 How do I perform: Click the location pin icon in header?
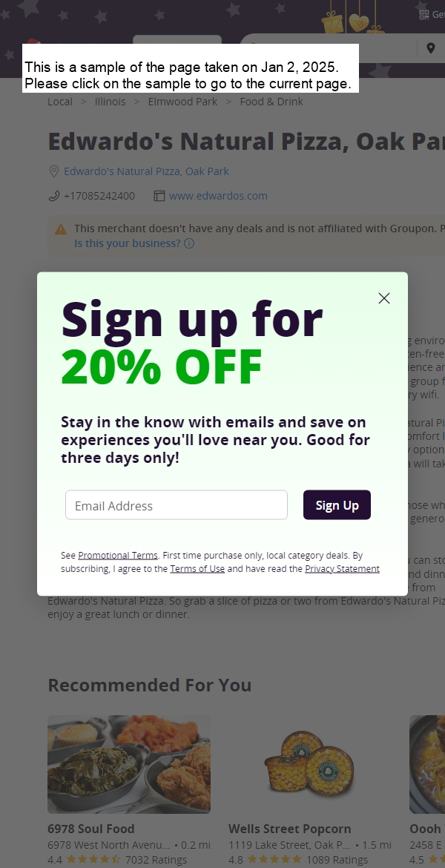coord(431,48)
